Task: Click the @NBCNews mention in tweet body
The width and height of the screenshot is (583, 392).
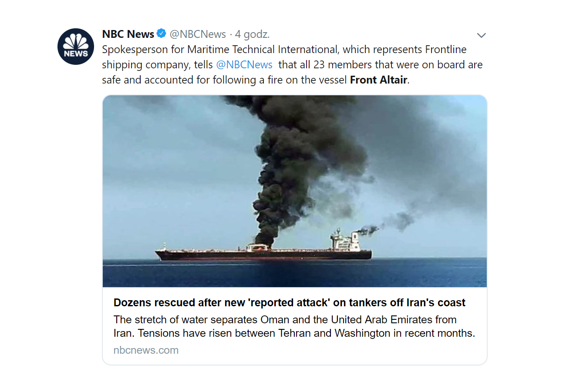Action: pos(244,65)
